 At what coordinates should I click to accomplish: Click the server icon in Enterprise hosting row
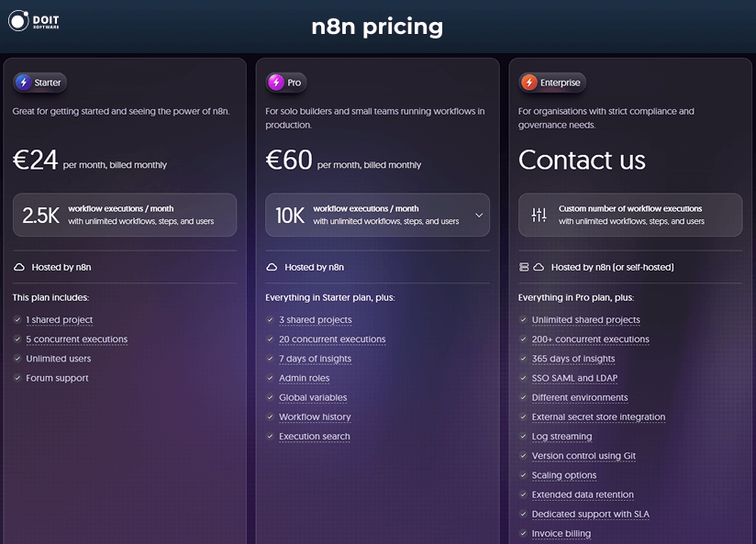tap(523, 267)
